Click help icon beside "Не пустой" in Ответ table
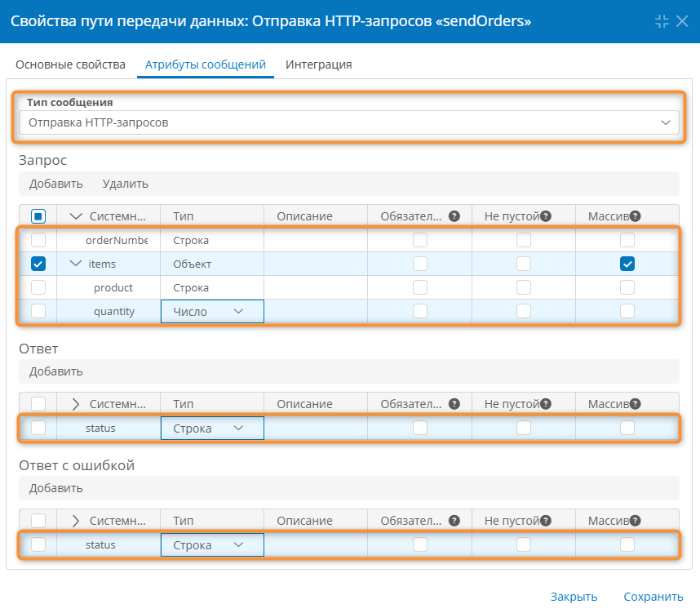This screenshot has width=700, height=613. click(547, 404)
